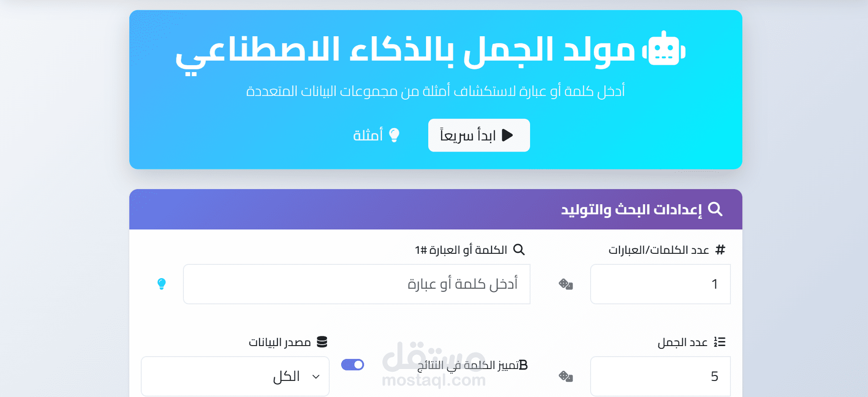Click the dice icon next to sentence count
This screenshot has height=397, width=868.
tap(565, 376)
